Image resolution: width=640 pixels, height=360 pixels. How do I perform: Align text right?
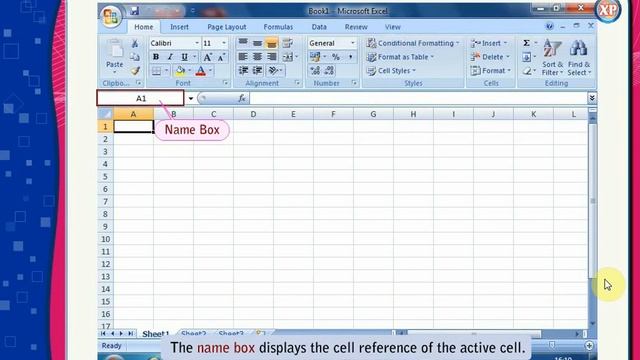pos(271,57)
